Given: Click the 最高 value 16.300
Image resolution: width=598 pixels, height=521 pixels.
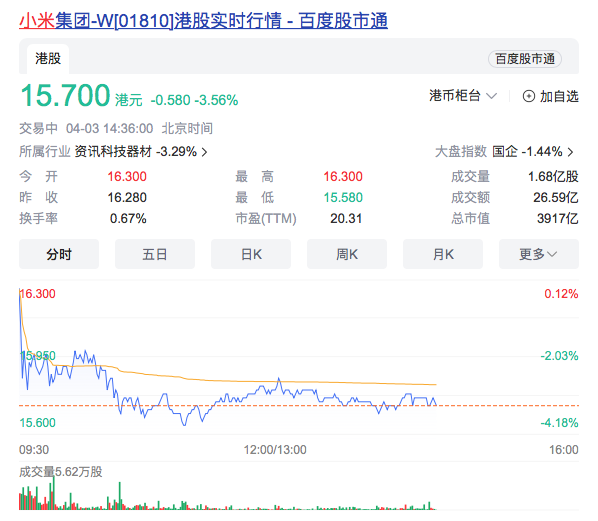Looking at the screenshot, I should coord(343,177).
